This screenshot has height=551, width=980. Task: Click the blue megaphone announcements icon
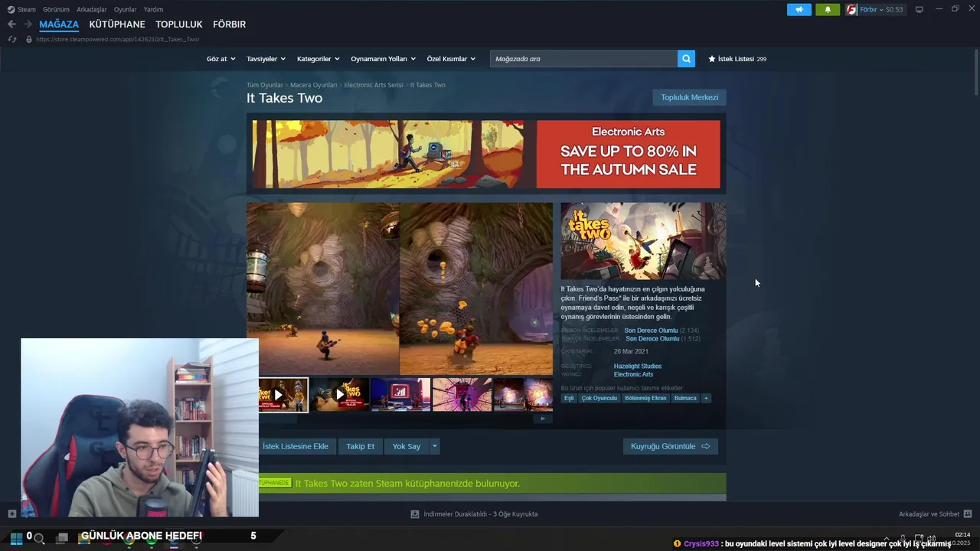799,10
